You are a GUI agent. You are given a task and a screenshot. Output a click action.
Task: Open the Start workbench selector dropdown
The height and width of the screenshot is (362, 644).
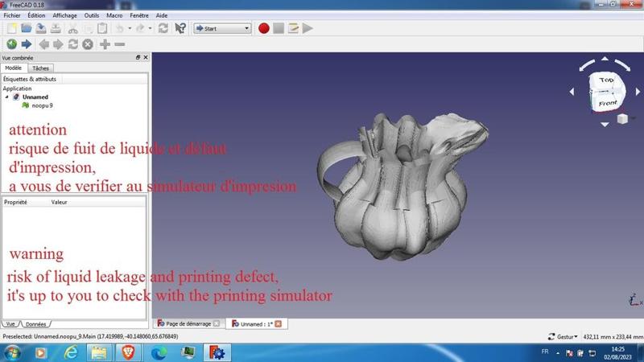222,28
